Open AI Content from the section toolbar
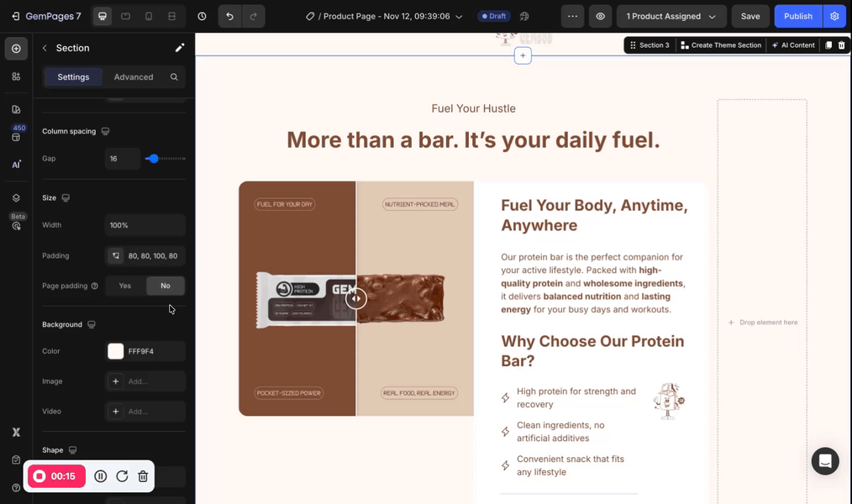This screenshot has width=852, height=504. pyautogui.click(x=793, y=45)
